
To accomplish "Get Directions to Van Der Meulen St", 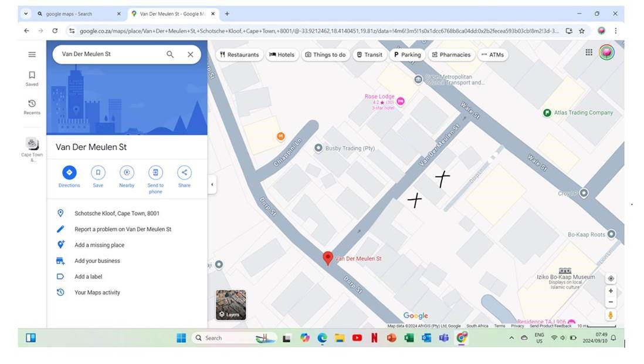I will [x=69, y=177].
